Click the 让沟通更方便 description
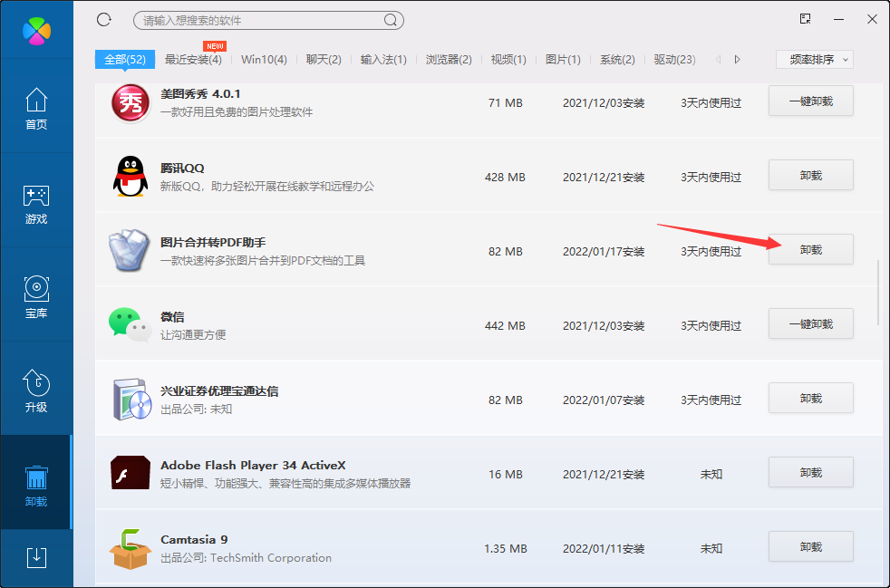 pos(193,335)
